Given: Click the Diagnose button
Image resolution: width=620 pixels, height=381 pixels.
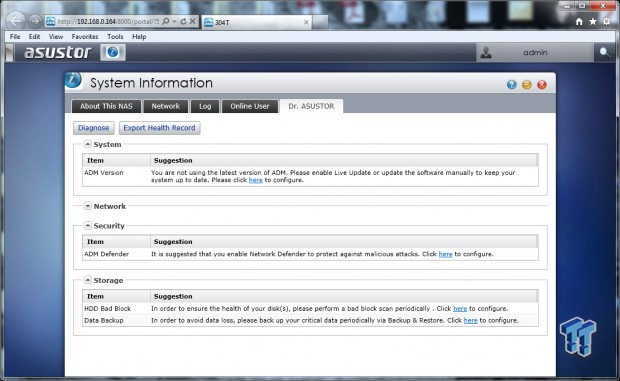Looking at the screenshot, I should coord(94,128).
